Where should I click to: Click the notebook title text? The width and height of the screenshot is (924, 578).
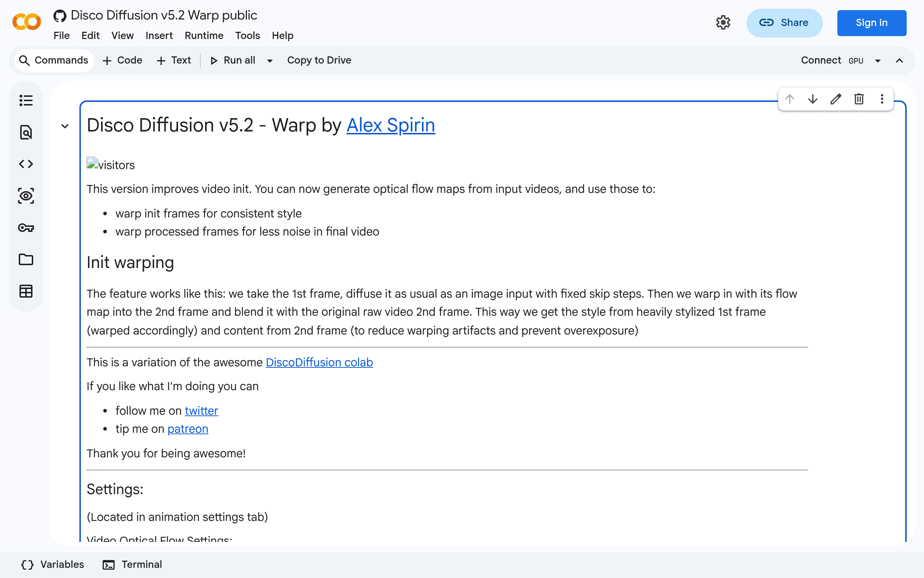(x=164, y=15)
